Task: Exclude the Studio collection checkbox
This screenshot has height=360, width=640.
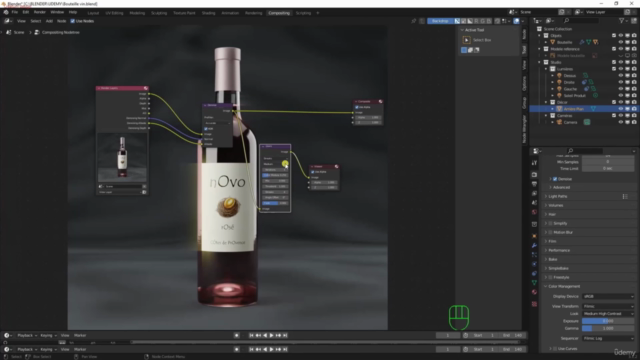Action: coord(614,62)
